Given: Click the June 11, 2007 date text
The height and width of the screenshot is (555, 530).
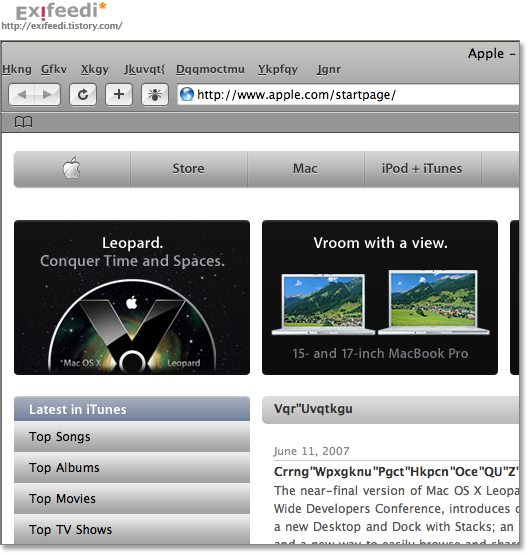Looking at the screenshot, I should [312, 451].
